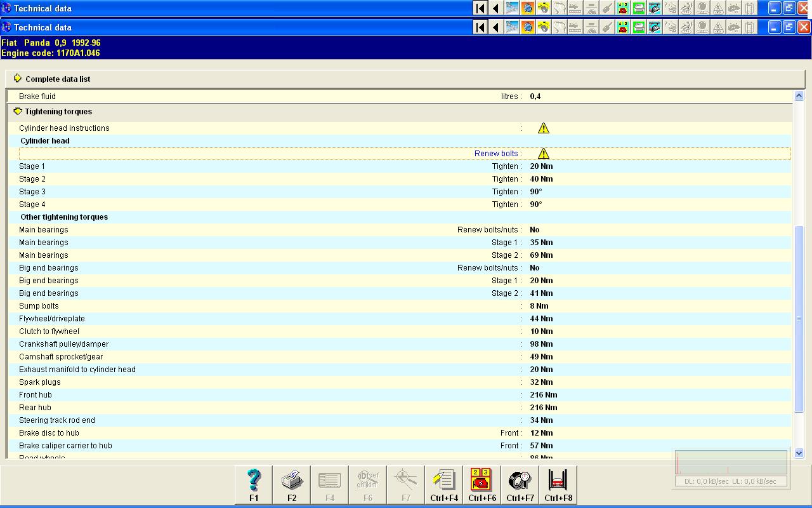812x508 pixels.
Task: Select the Spark plugs torque row
Action: (x=400, y=382)
